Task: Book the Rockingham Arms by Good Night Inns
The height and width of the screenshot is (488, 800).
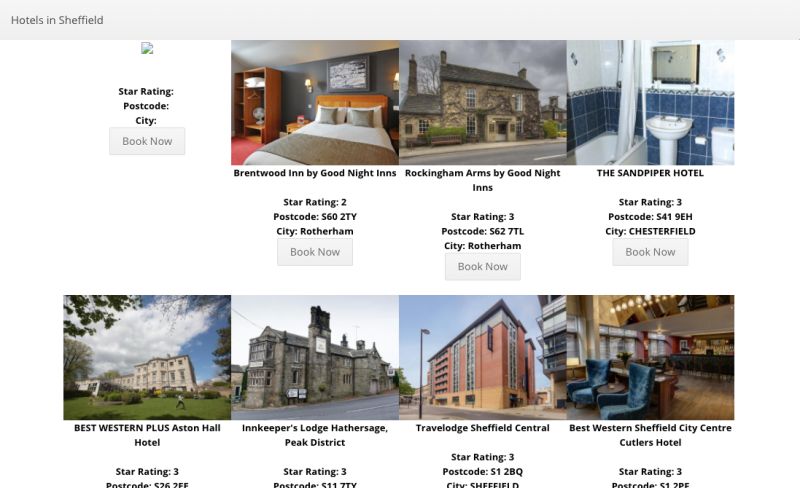Action: (483, 266)
